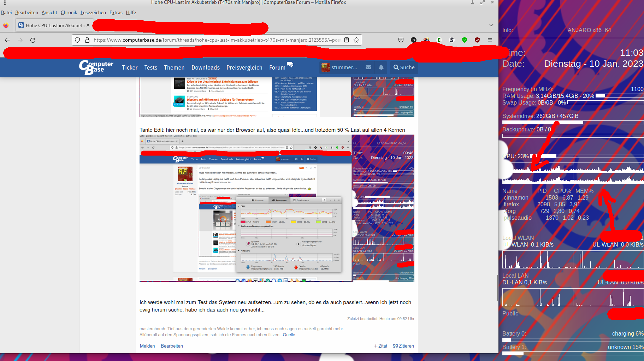Follow the Quelle link in the signature
This screenshot has height=361, width=644.
coord(289,335)
